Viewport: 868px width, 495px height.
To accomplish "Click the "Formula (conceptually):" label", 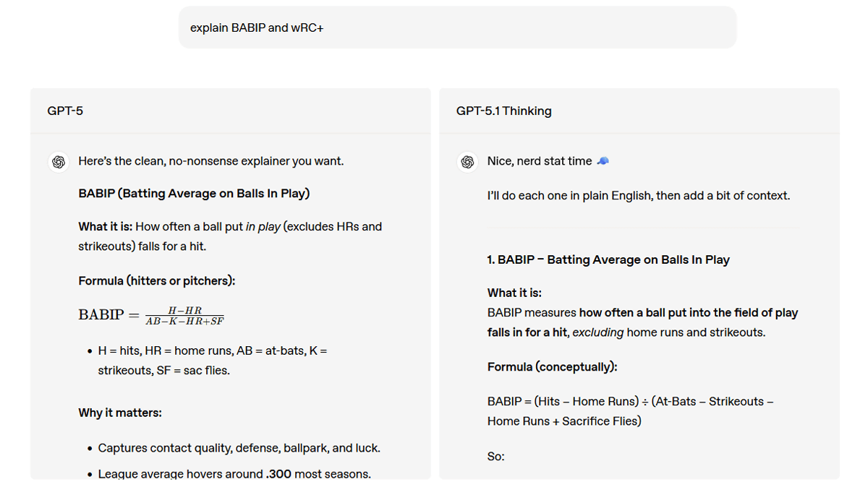I will click(552, 367).
